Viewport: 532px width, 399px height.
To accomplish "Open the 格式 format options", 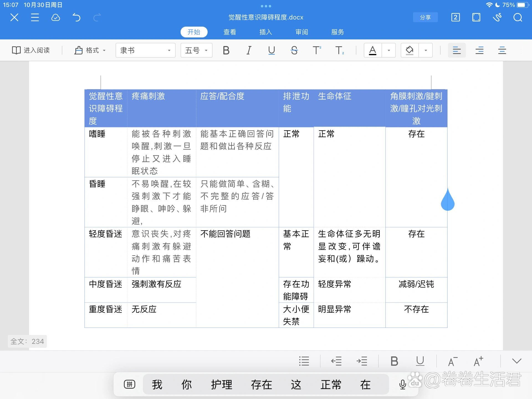I will 89,50.
